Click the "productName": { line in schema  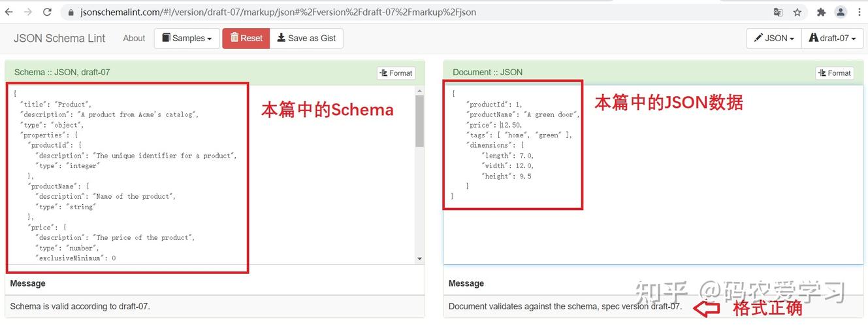tap(60, 186)
